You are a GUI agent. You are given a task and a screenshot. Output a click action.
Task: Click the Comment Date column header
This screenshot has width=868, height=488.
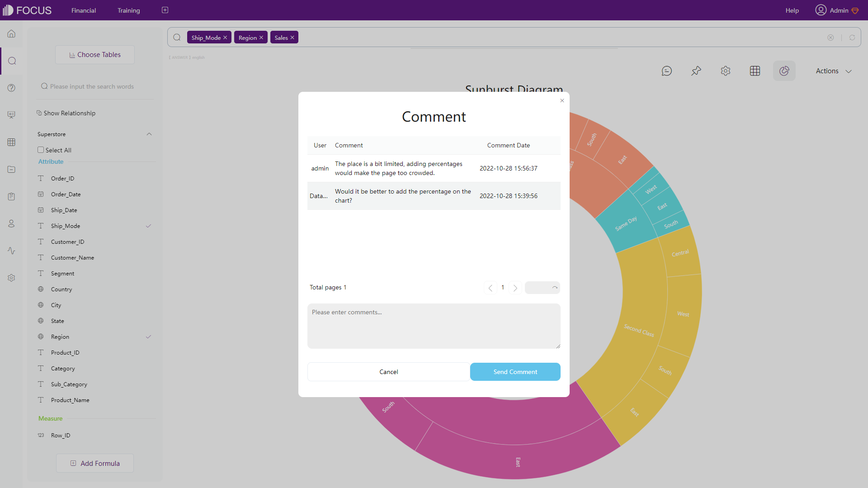coord(509,145)
